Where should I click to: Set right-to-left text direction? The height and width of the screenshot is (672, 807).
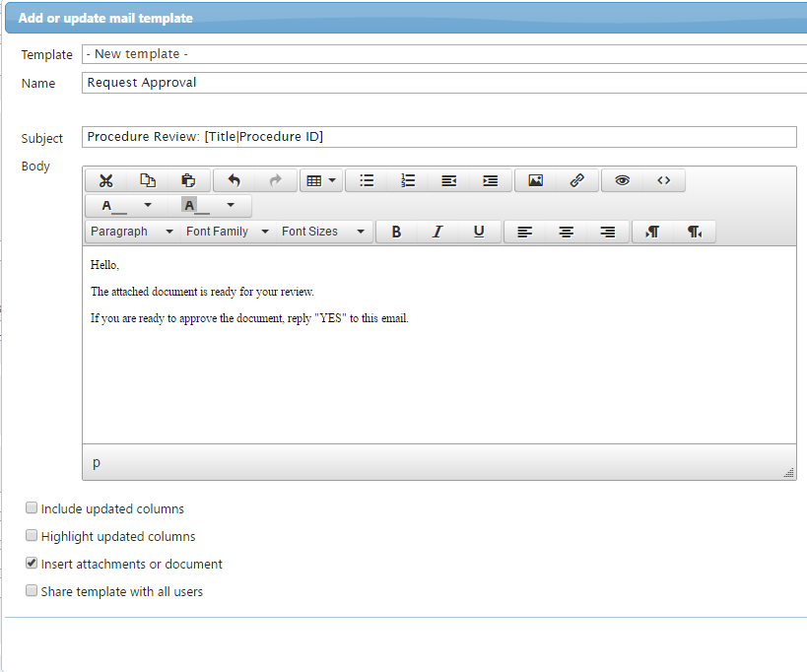pos(695,232)
